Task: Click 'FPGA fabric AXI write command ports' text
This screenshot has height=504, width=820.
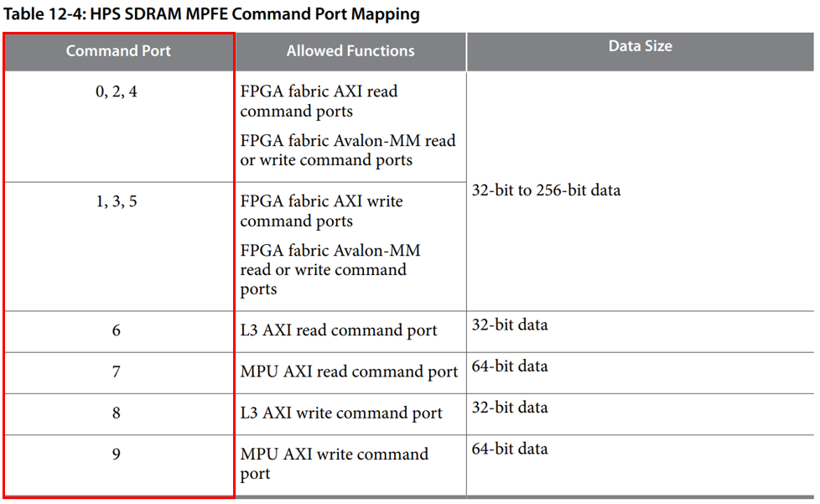Action: (x=321, y=211)
